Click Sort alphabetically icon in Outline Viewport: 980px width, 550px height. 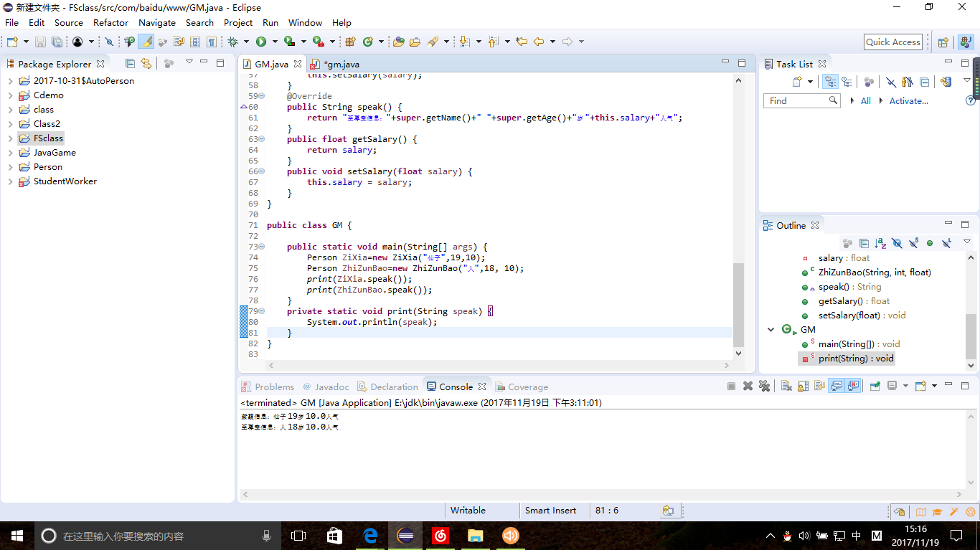tap(880, 244)
